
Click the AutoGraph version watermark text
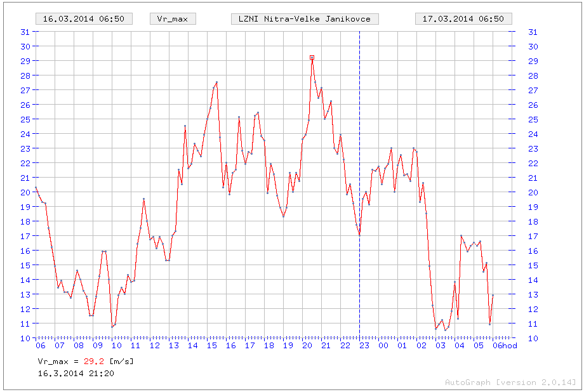[510, 382]
